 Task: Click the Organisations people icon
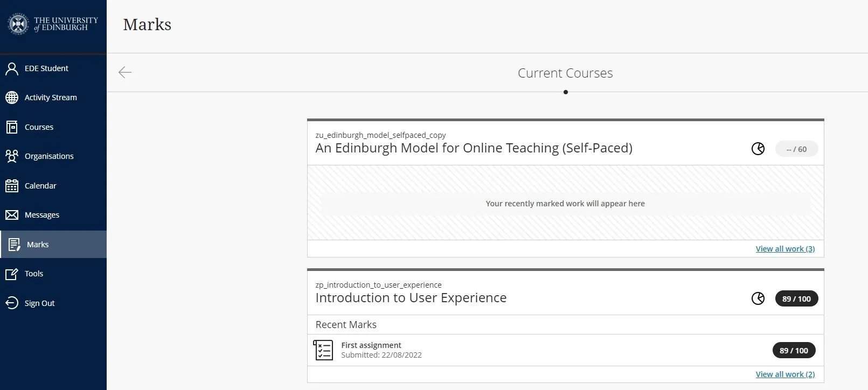[x=12, y=156]
